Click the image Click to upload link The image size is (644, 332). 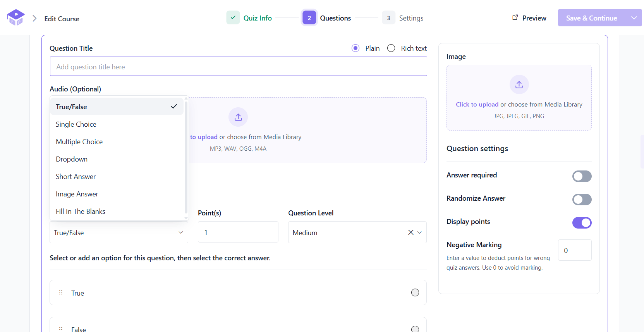(x=477, y=104)
